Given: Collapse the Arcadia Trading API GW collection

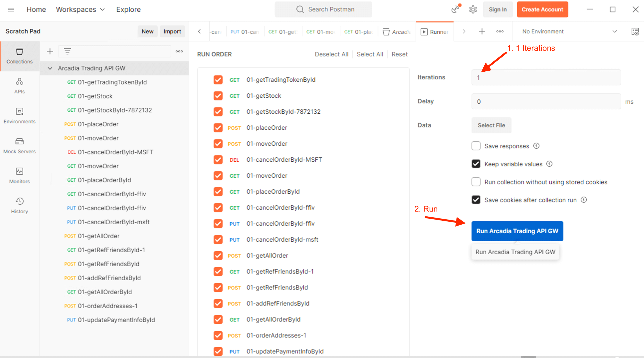Looking at the screenshot, I should pyautogui.click(x=50, y=68).
